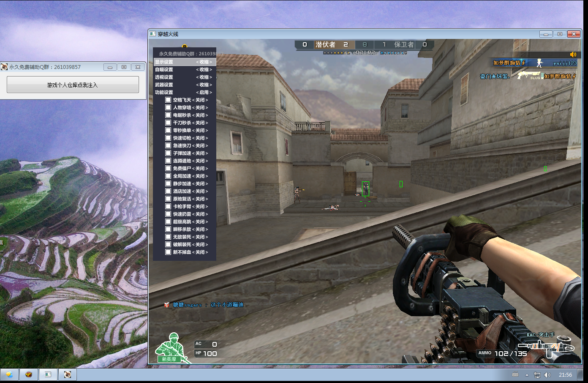Click the 卡枪手臂 label text

[x=182, y=207]
